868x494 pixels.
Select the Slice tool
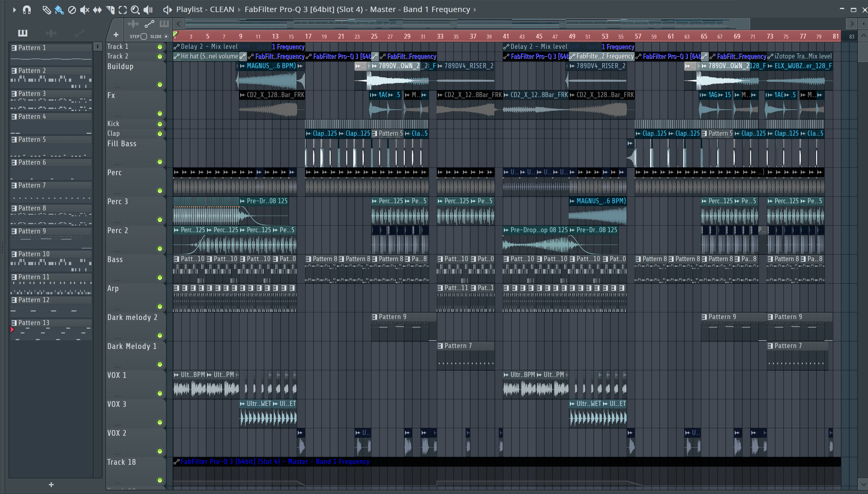[x=110, y=10]
